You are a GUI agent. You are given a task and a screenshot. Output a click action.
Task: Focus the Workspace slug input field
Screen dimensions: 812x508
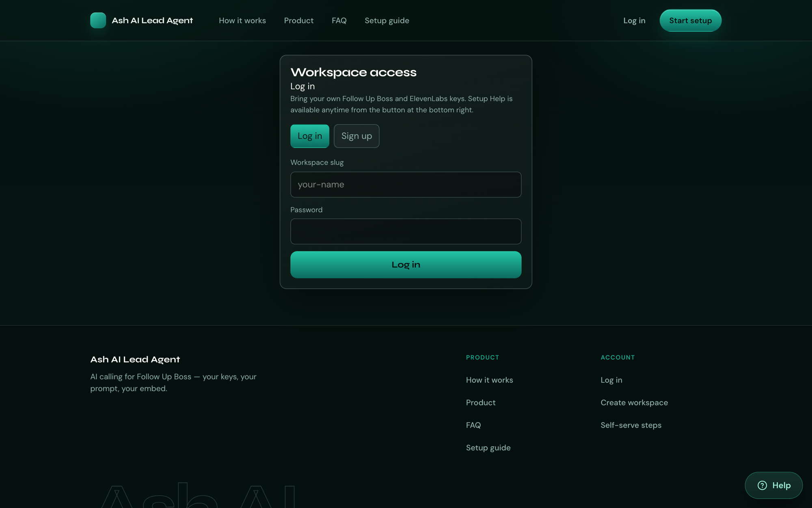(x=406, y=185)
